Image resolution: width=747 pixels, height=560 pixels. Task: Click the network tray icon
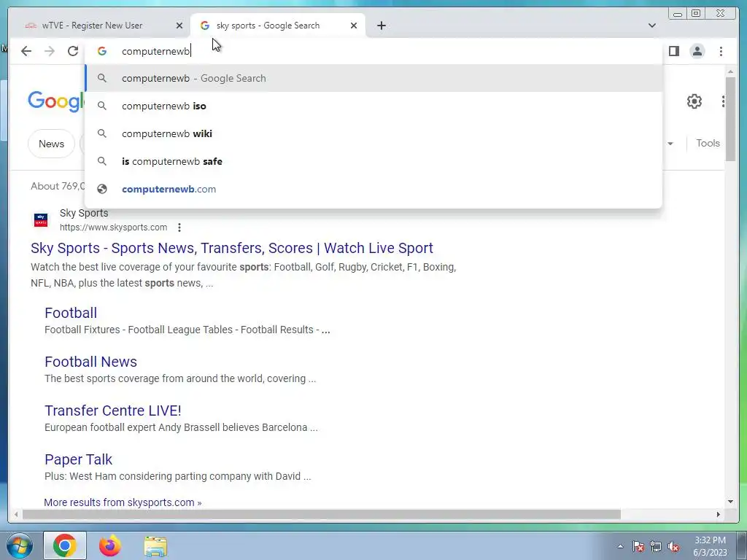(656, 546)
